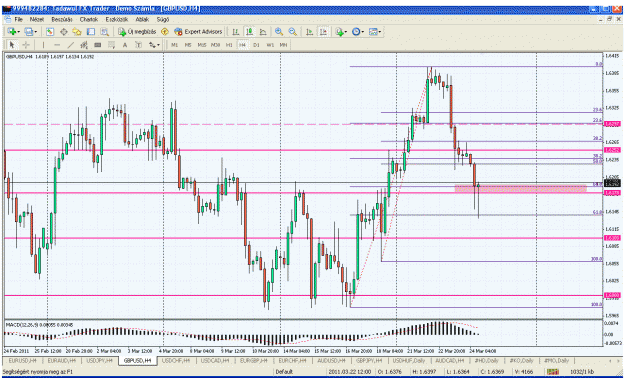Click the 1032/1 kb traffic indicator
The width and height of the screenshot is (625, 378).
point(582,372)
